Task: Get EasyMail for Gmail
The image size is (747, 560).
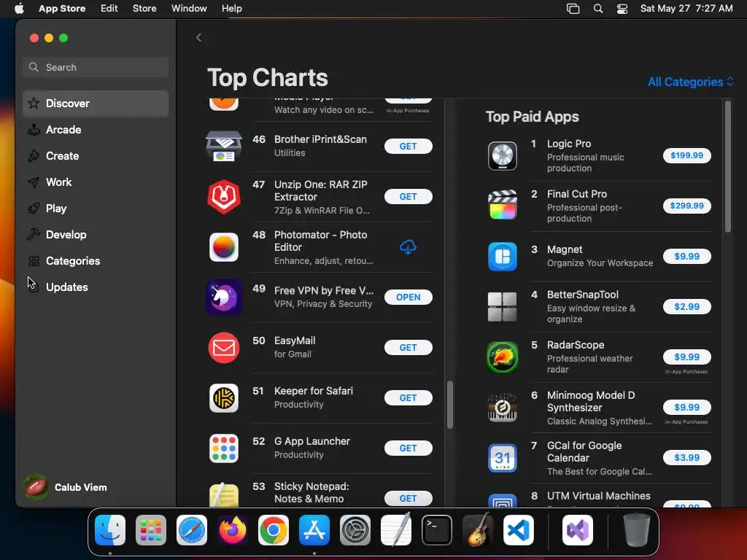Action: (409, 348)
